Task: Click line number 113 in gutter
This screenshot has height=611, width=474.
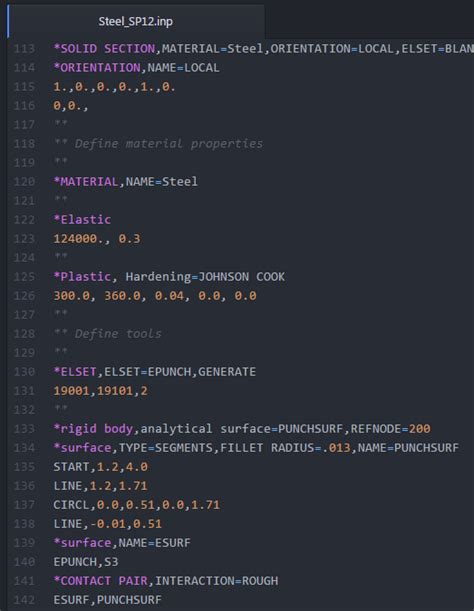Action: coord(24,49)
